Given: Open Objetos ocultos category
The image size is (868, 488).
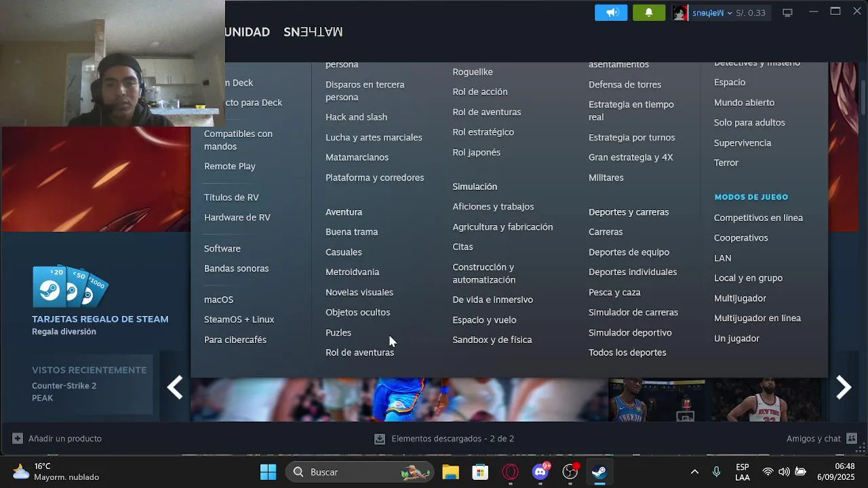Looking at the screenshot, I should (357, 312).
